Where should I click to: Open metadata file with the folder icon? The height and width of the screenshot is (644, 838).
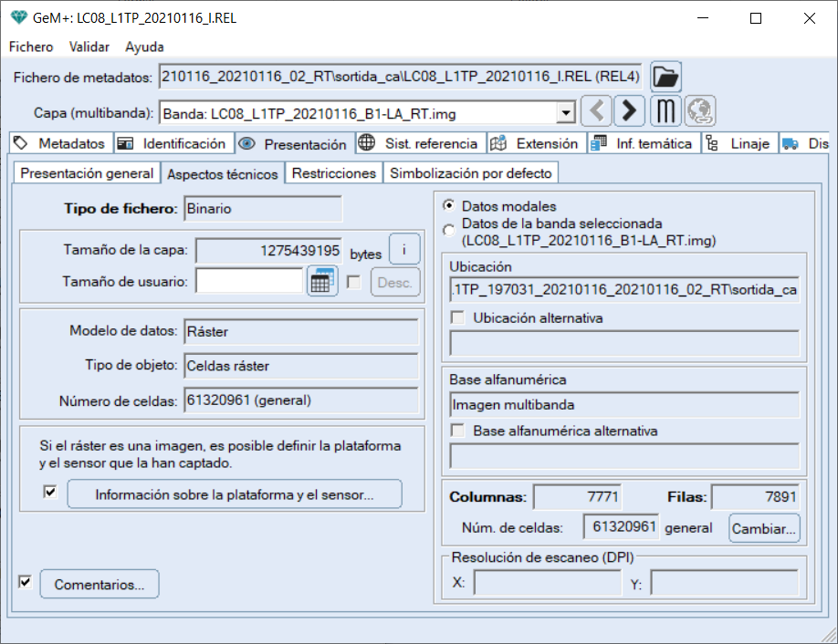[x=666, y=77]
